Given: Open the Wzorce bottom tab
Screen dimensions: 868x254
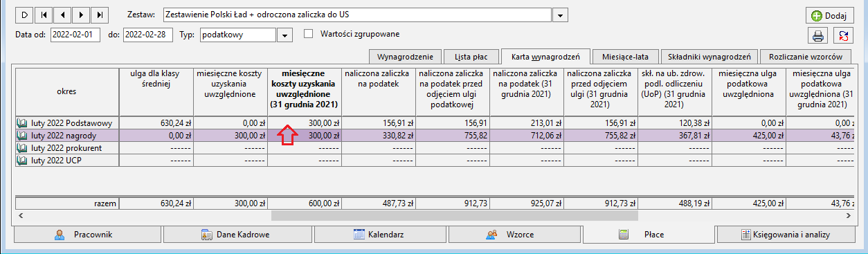Looking at the screenshot, I should coord(514,235).
